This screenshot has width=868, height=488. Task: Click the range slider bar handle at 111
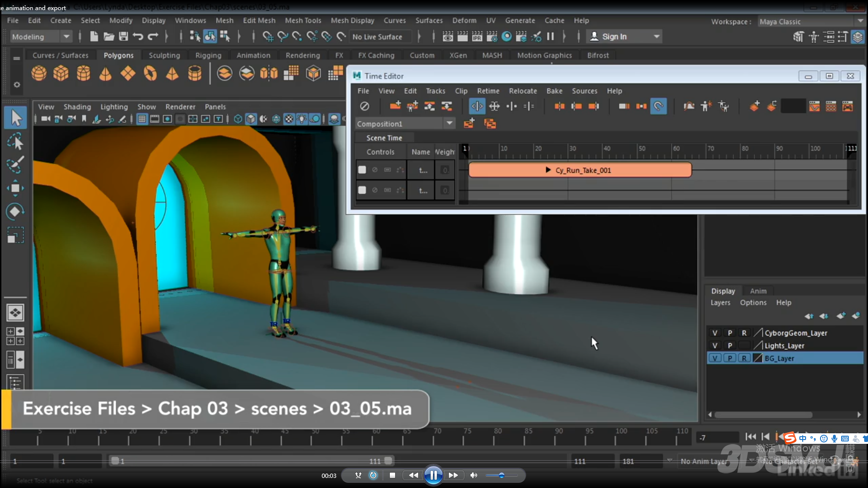388,461
